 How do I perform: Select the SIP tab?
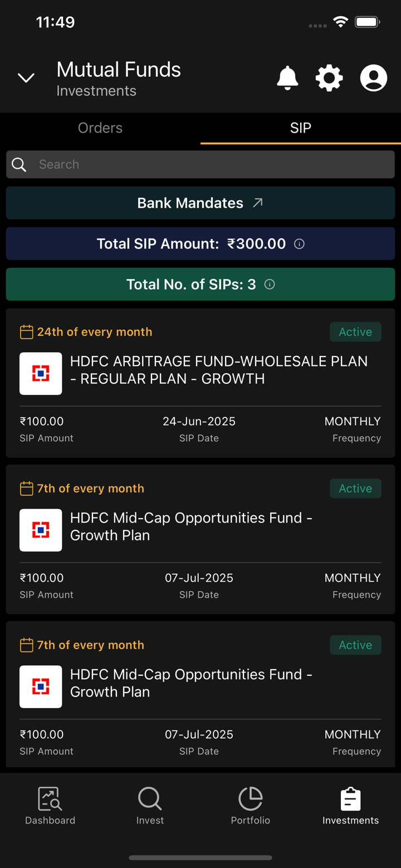[x=301, y=128]
